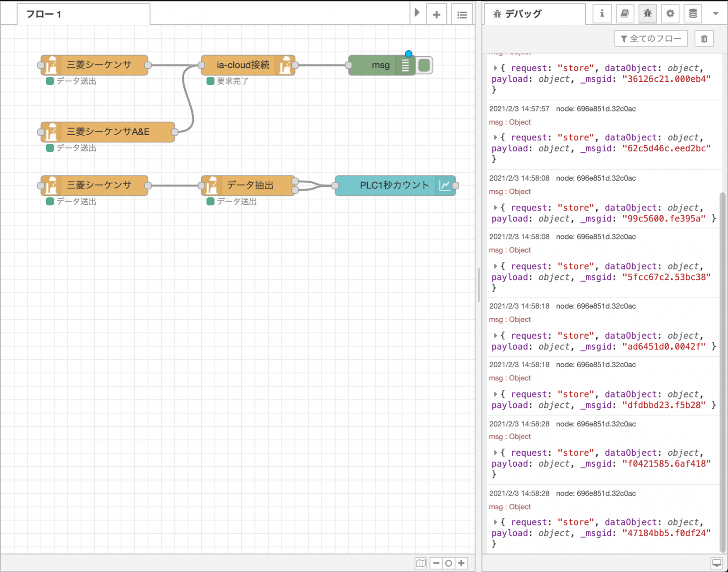Open the context data database icon
The image size is (728, 572).
click(x=693, y=14)
